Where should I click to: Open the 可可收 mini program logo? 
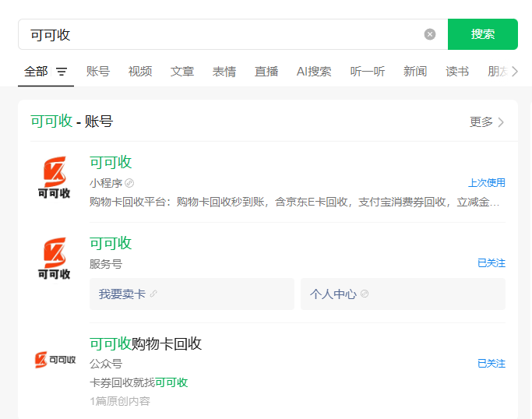point(54,178)
